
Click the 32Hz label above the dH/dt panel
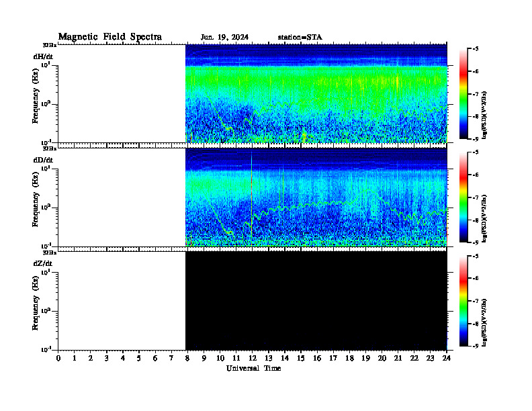50,45
